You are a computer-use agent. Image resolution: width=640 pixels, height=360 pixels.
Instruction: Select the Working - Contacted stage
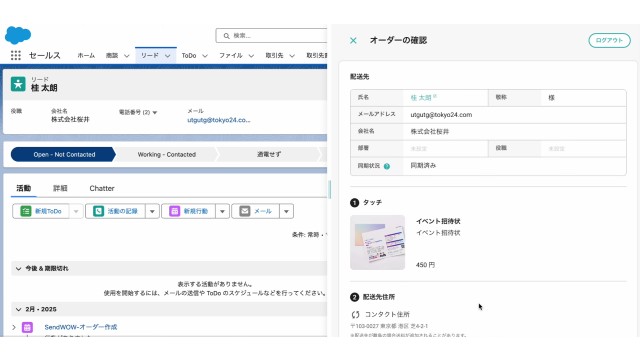(167, 154)
